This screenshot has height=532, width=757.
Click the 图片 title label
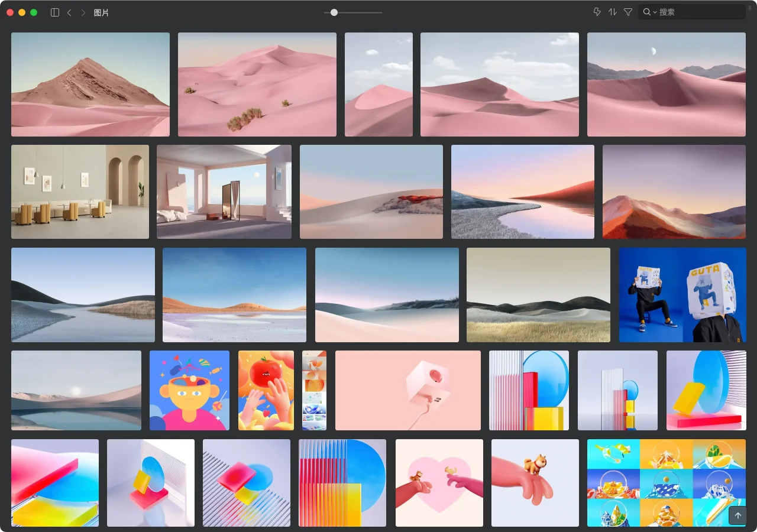click(101, 12)
